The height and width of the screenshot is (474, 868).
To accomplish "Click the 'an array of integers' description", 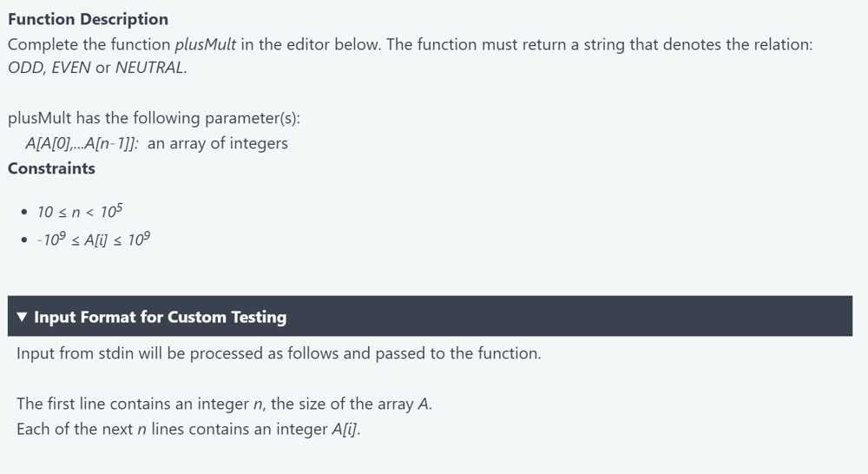I will pyautogui.click(x=218, y=143).
